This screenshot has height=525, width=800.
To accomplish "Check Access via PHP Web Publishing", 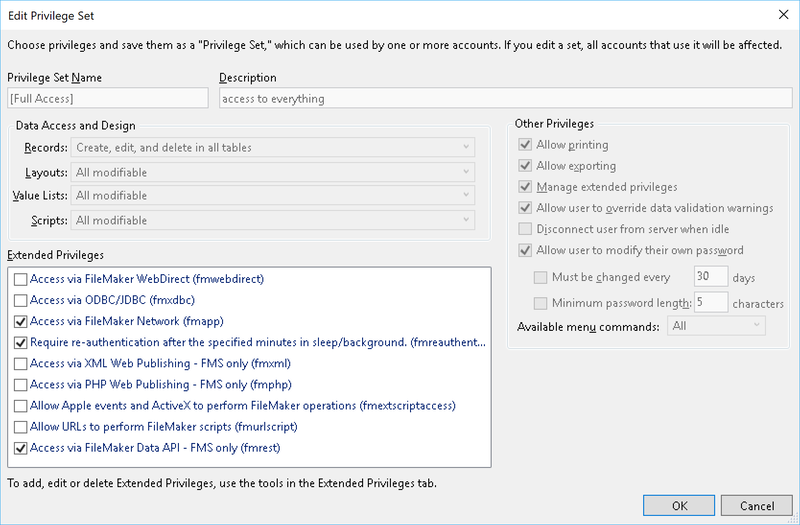I will [20, 385].
